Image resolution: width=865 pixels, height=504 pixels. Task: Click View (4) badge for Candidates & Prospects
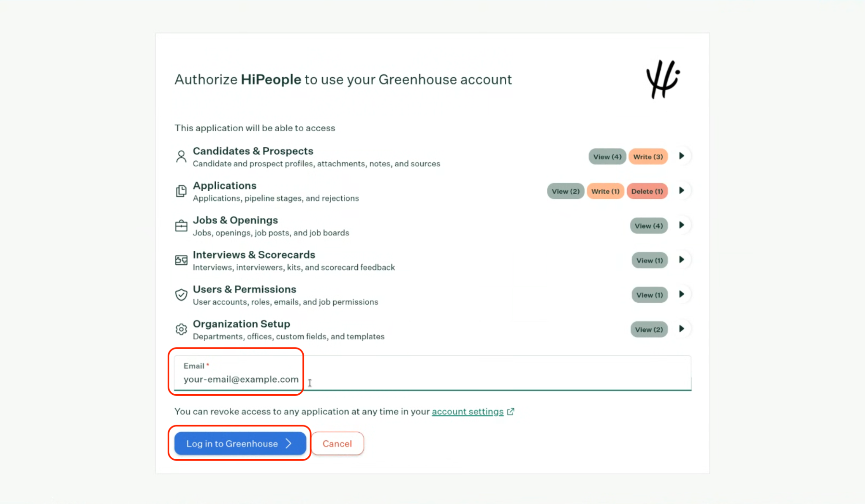pyautogui.click(x=607, y=157)
